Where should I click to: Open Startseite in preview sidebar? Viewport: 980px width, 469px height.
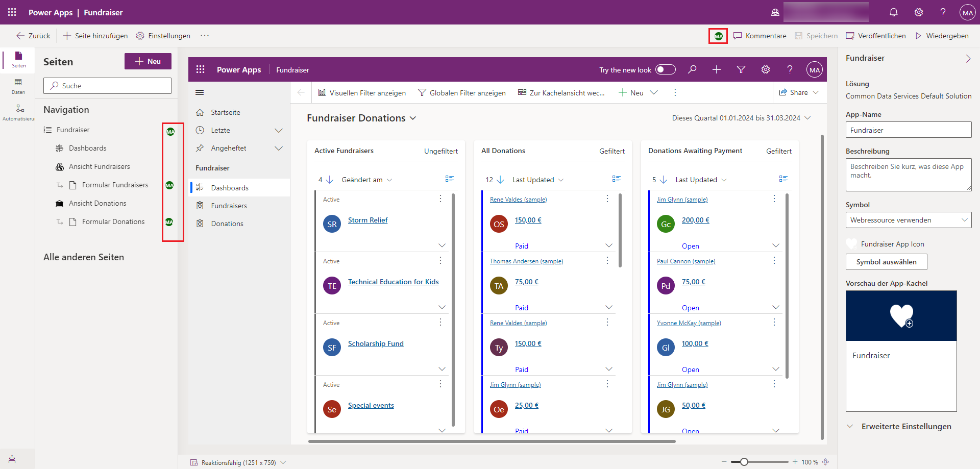[240, 112]
